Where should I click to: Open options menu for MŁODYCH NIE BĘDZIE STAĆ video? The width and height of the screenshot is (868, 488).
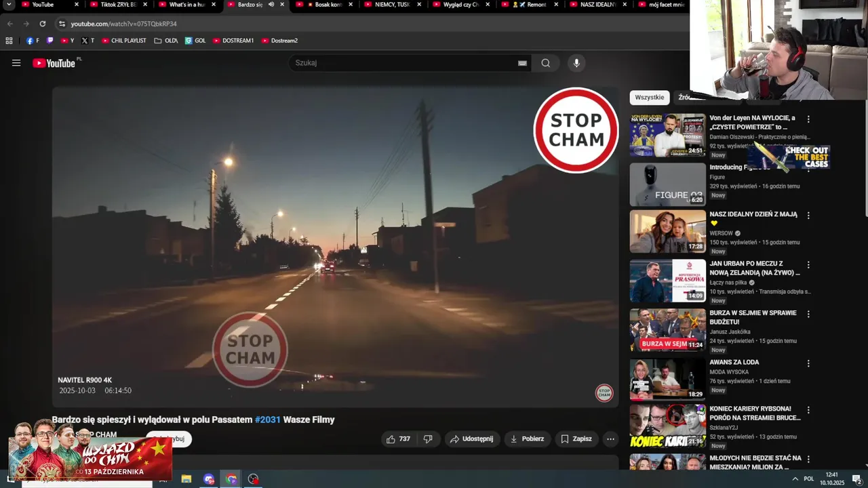808,460
